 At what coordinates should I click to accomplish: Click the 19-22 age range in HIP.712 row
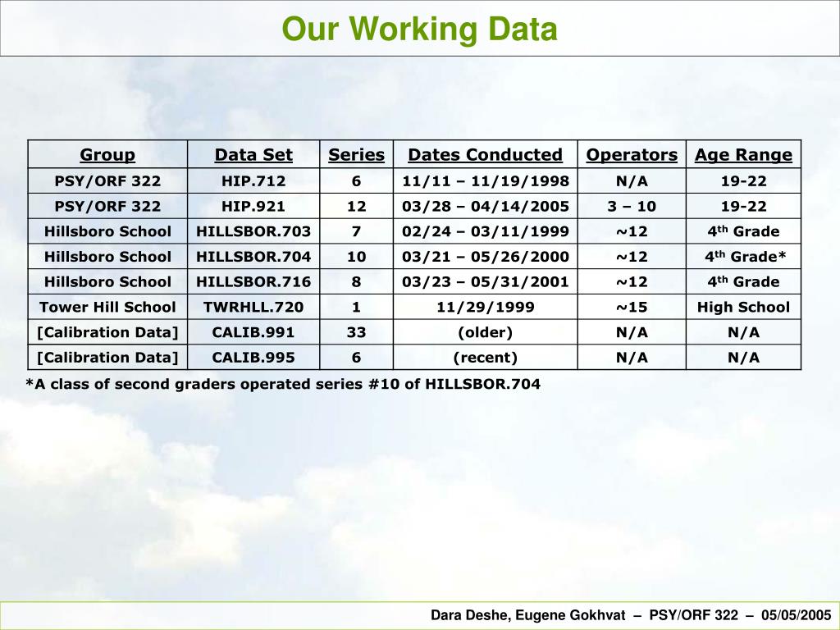[x=743, y=181]
